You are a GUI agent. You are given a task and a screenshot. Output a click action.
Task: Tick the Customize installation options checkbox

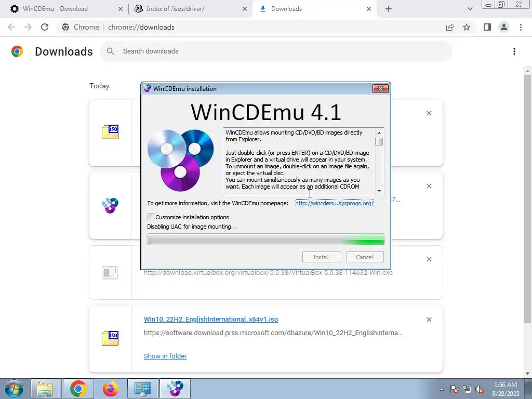pos(151,217)
